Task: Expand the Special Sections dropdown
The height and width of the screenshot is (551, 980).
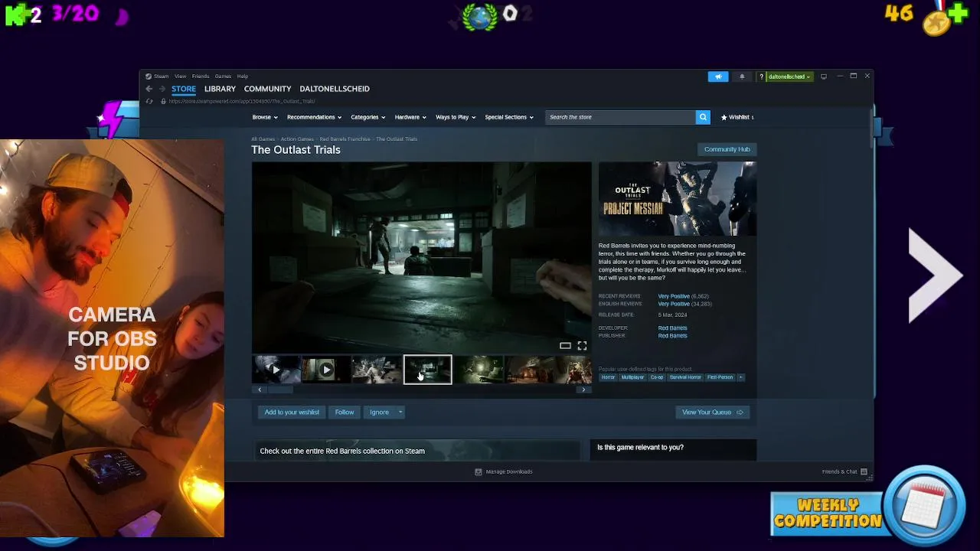Action: (509, 117)
